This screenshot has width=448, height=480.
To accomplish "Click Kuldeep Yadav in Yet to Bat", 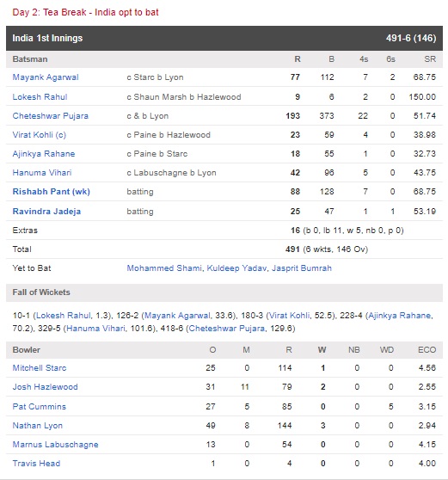I will pyautogui.click(x=236, y=268).
